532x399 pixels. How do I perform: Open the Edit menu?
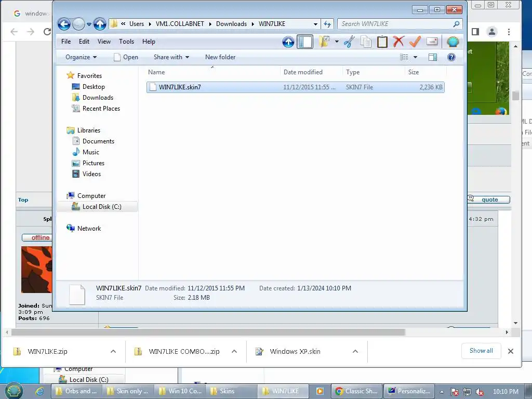[84, 42]
